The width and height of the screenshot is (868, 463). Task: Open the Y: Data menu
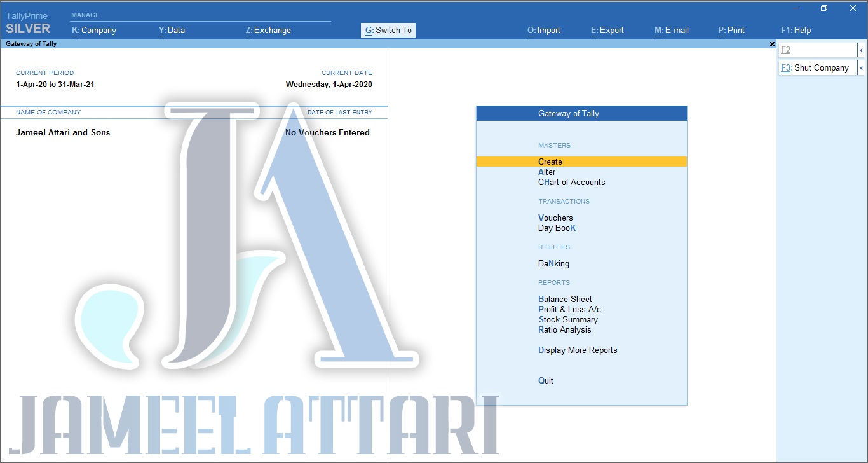[172, 30]
